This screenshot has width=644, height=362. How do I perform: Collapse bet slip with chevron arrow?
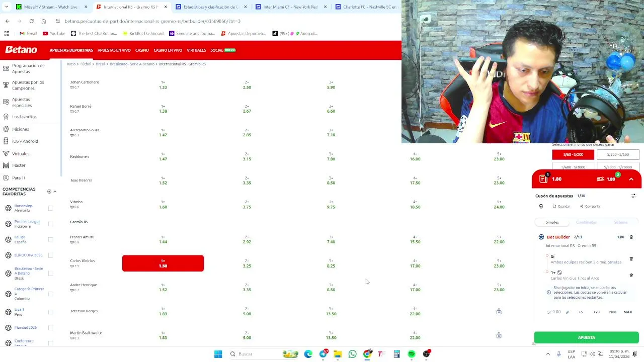[631, 179]
